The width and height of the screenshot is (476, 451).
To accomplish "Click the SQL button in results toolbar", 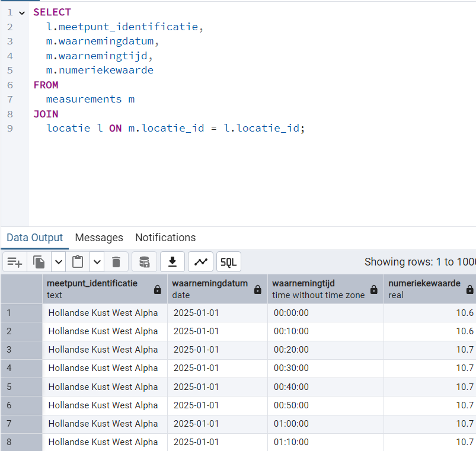I will pos(229,261).
